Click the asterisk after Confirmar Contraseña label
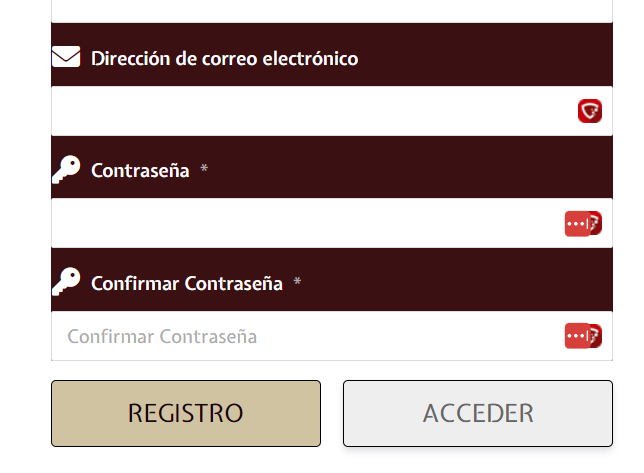Viewport: 644px width, 473px height. [297, 281]
